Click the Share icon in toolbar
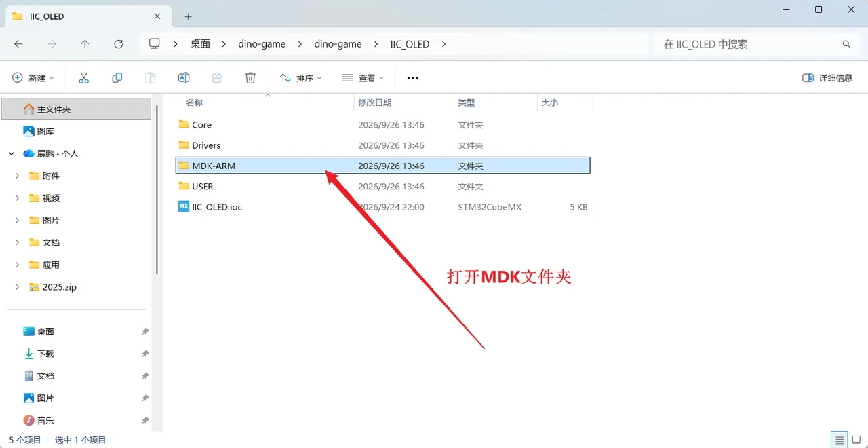 (x=217, y=78)
